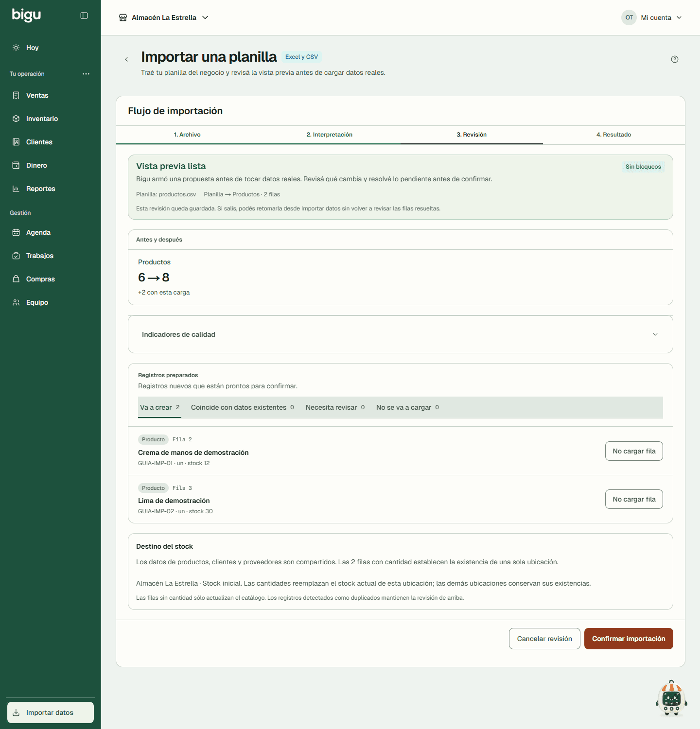Image resolution: width=700 pixels, height=729 pixels.
Task: Click Importar datos in the sidebar
Action: click(x=51, y=712)
